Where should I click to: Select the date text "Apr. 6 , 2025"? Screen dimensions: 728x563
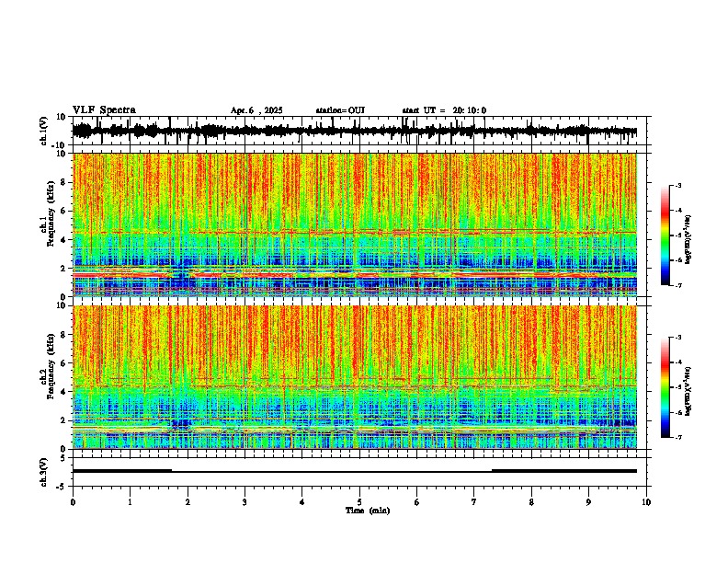pos(256,110)
